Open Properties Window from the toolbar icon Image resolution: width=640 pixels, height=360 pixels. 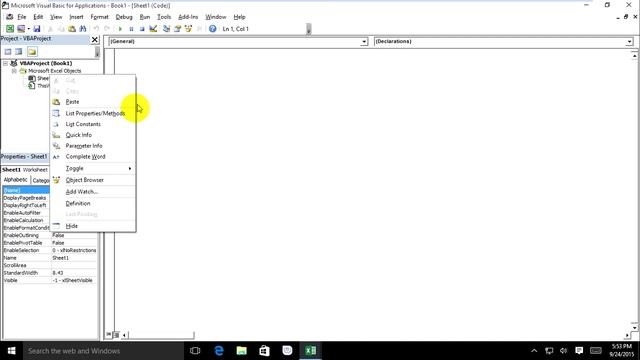(178, 29)
